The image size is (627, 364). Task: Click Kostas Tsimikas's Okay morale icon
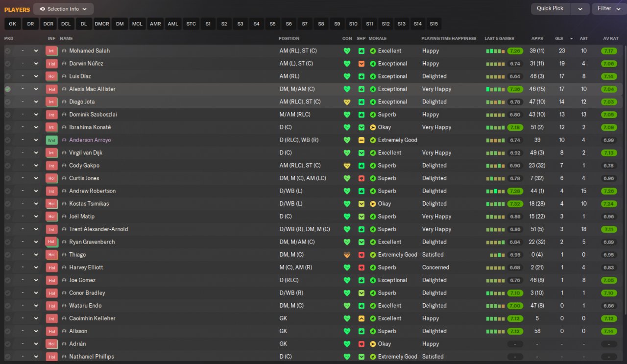coord(373,204)
